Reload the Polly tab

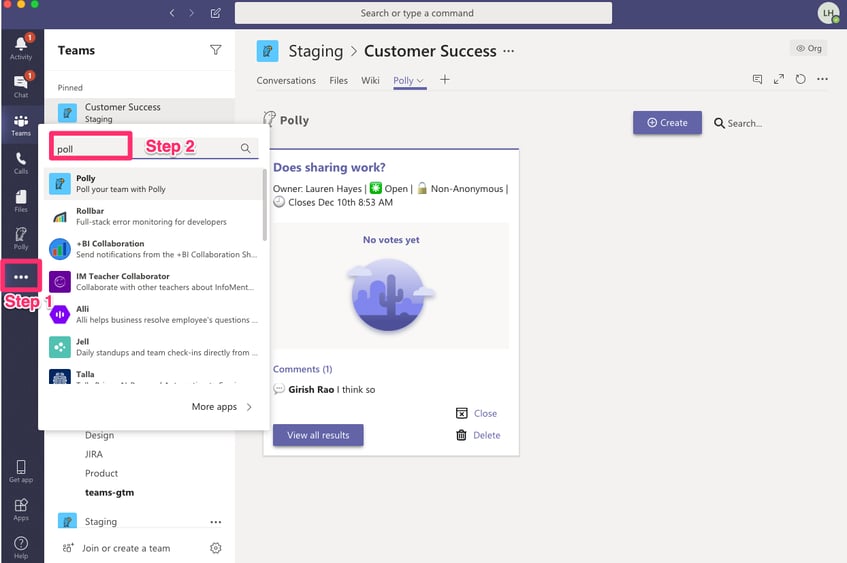(x=801, y=79)
